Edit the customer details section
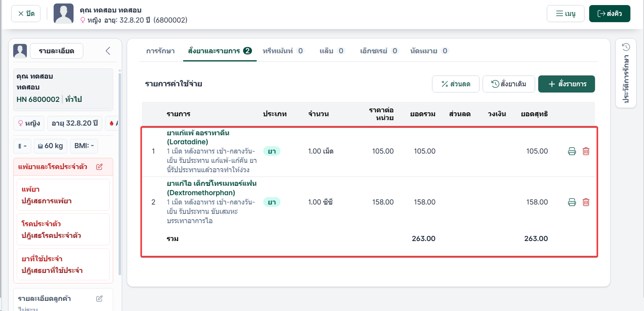Screen dimensions: 644x311 pos(99,299)
